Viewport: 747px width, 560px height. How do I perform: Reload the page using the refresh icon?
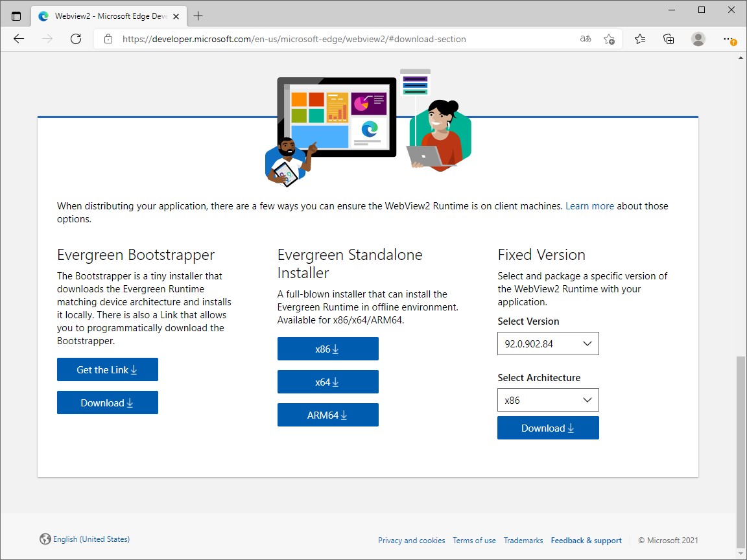pyautogui.click(x=76, y=39)
